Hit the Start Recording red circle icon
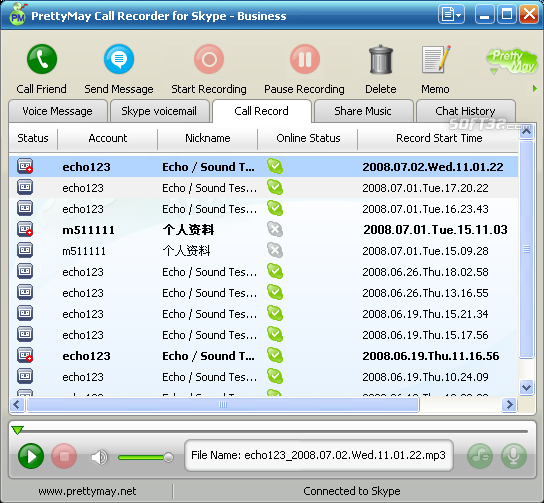This screenshot has width=544, height=503. click(209, 59)
